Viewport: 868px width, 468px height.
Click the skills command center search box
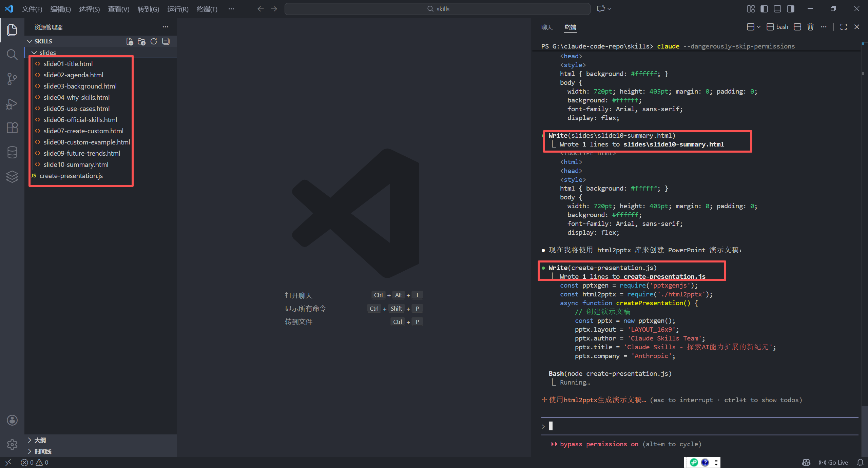[438, 9]
